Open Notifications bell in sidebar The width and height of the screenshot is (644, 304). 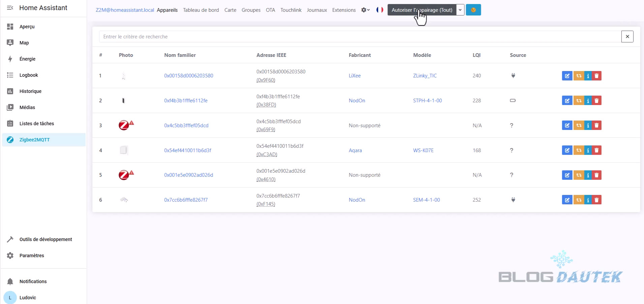10,281
